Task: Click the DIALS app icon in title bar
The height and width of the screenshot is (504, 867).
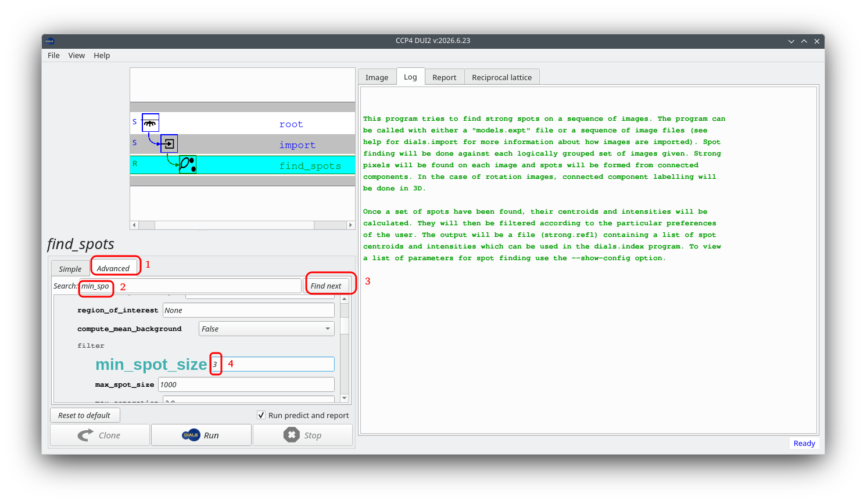Action: [50, 41]
